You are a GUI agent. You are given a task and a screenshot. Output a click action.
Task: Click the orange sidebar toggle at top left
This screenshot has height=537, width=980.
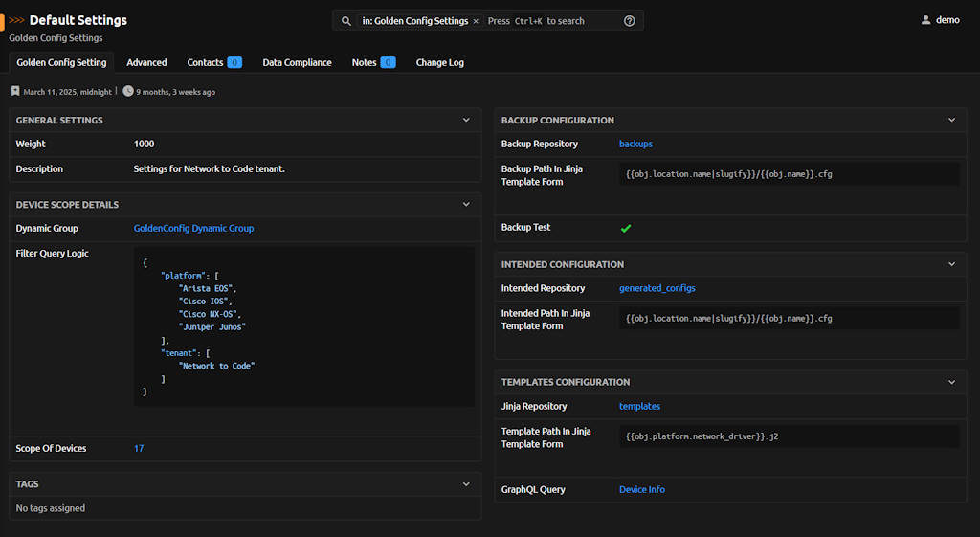[x=3, y=20]
